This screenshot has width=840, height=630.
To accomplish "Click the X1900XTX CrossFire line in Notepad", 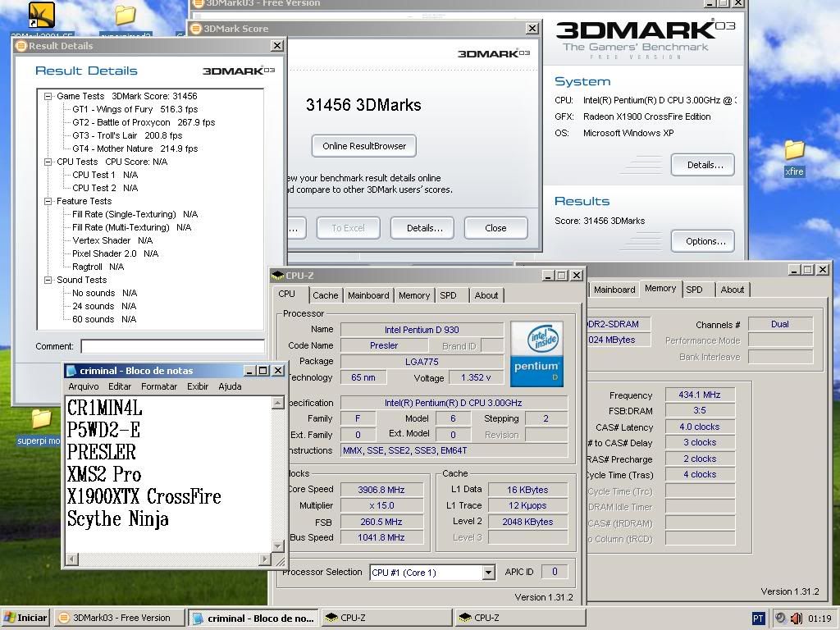I will tap(144, 496).
